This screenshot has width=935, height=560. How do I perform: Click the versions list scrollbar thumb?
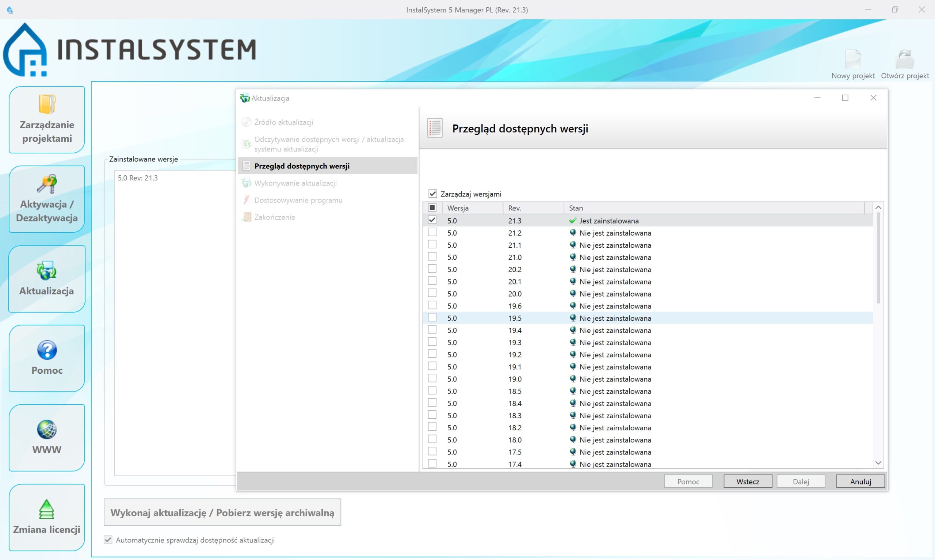pyautogui.click(x=878, y=258)
